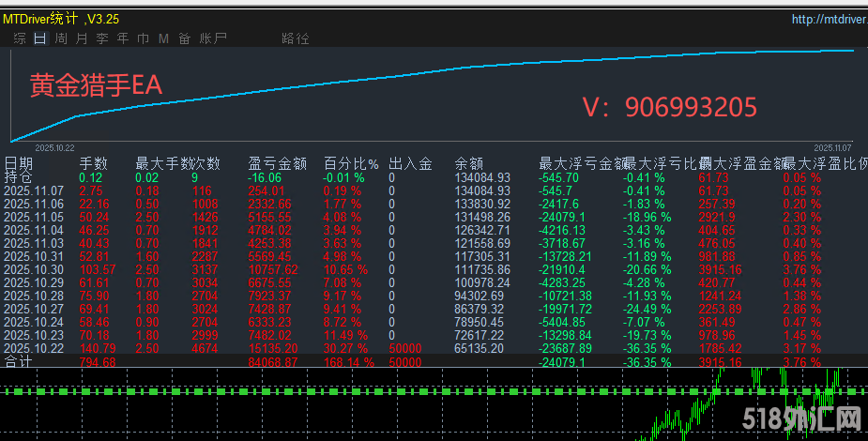
Task: Select the 2025.10.22 date row
Action: [x=34, y=349]
